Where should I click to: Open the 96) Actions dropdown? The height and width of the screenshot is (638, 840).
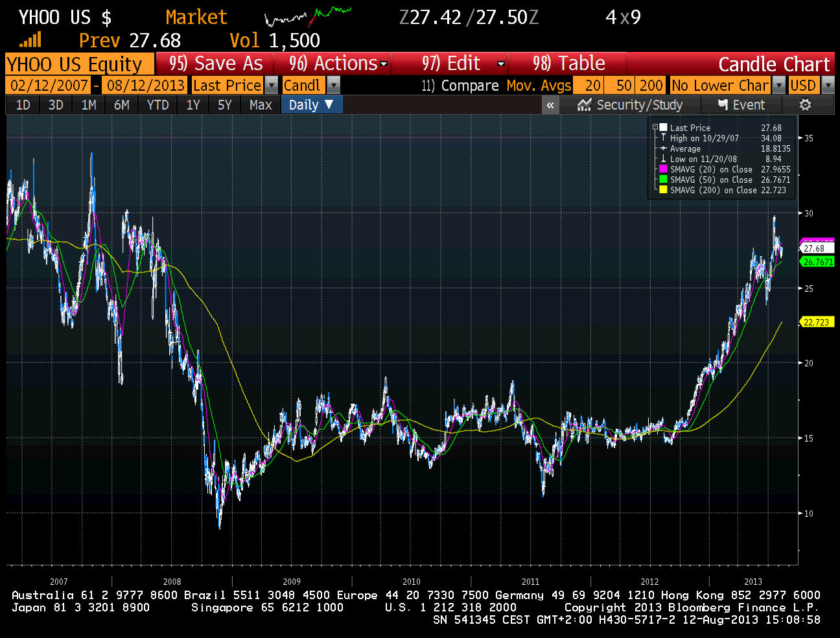coord(334,64)
